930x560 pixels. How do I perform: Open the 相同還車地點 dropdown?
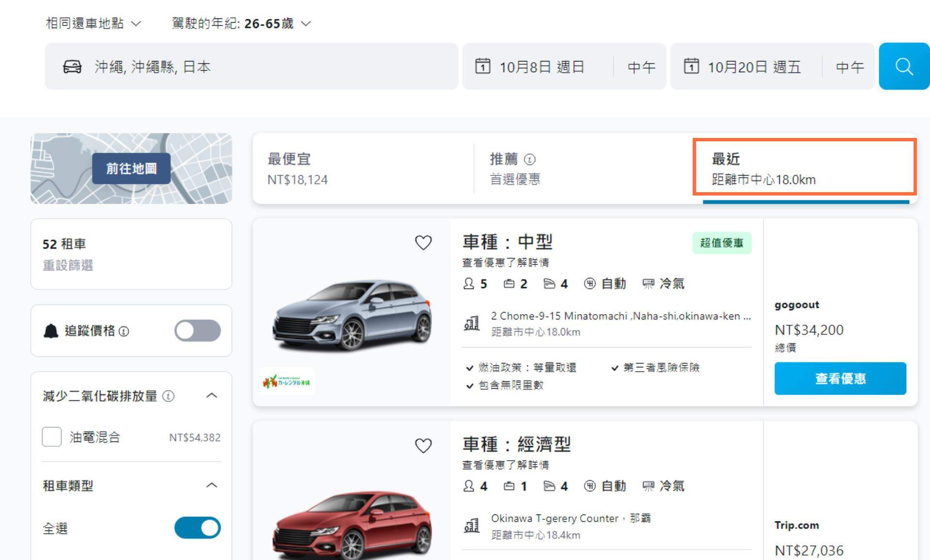[x=93, y=23]
